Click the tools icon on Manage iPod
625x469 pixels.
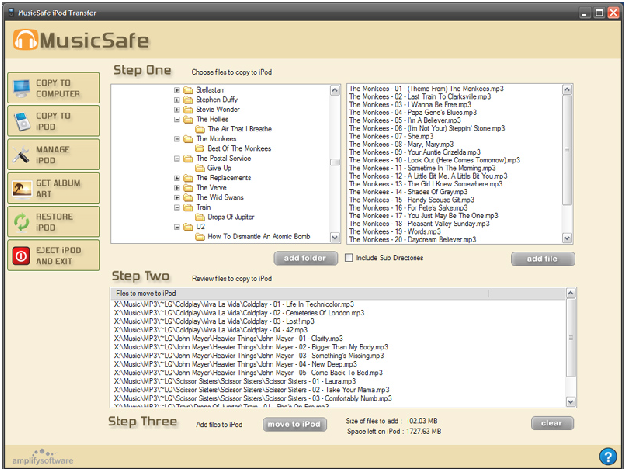(21, 155)
